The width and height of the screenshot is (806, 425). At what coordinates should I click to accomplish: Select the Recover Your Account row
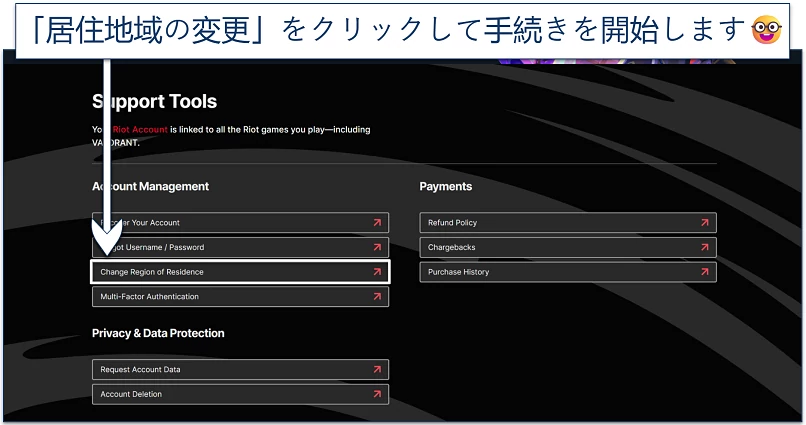pyautogui.click(x=240, y=223)
